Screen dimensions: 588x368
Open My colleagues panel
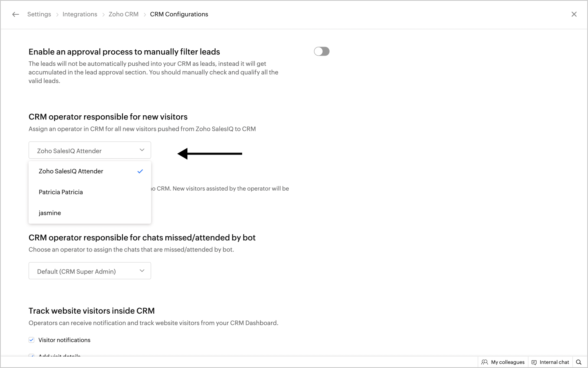tap(503, 362)
